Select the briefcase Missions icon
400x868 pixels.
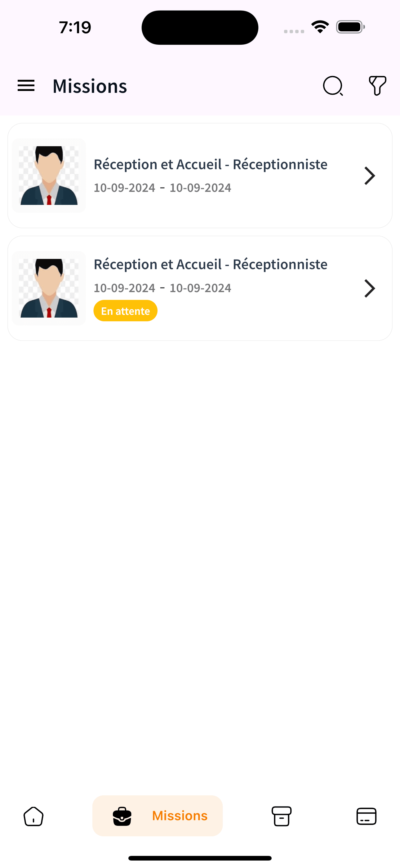coord(122,816)
